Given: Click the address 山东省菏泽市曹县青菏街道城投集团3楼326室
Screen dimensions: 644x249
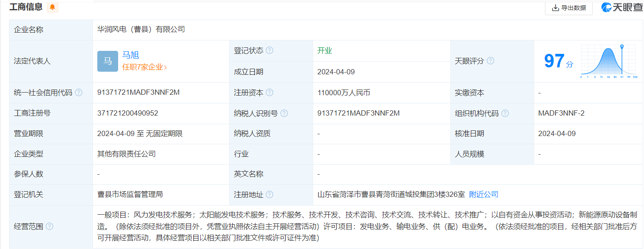Looking at the screenshot, I should [x=391, y=194].
